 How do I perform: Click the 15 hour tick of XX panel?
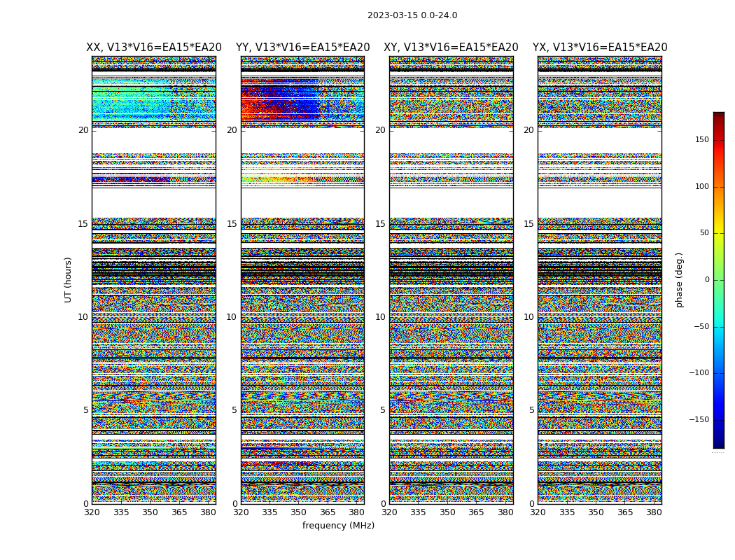click(x=83, y=223)
